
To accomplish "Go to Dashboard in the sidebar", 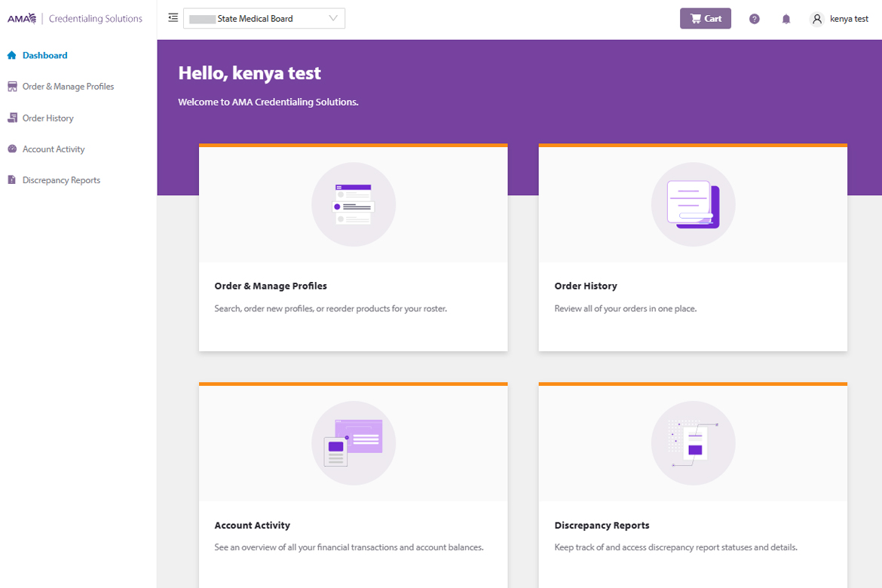I will [x=45, y=55].
